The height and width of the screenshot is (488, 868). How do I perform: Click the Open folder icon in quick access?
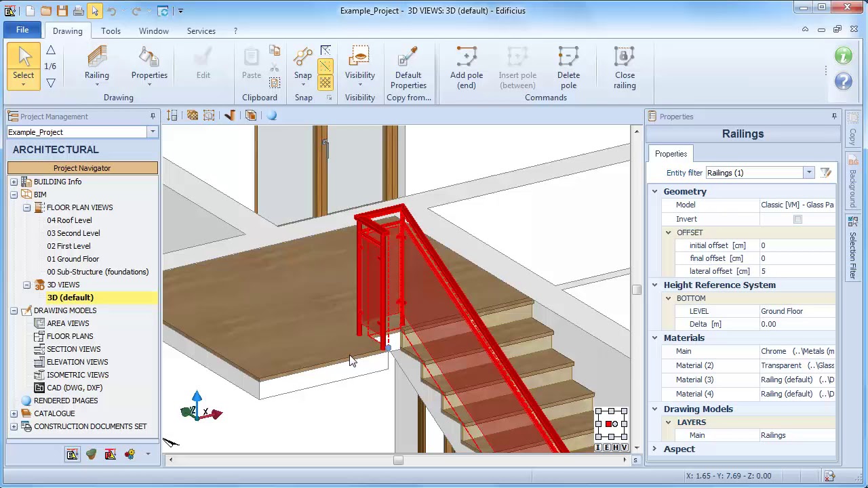[x=46, y=11]
